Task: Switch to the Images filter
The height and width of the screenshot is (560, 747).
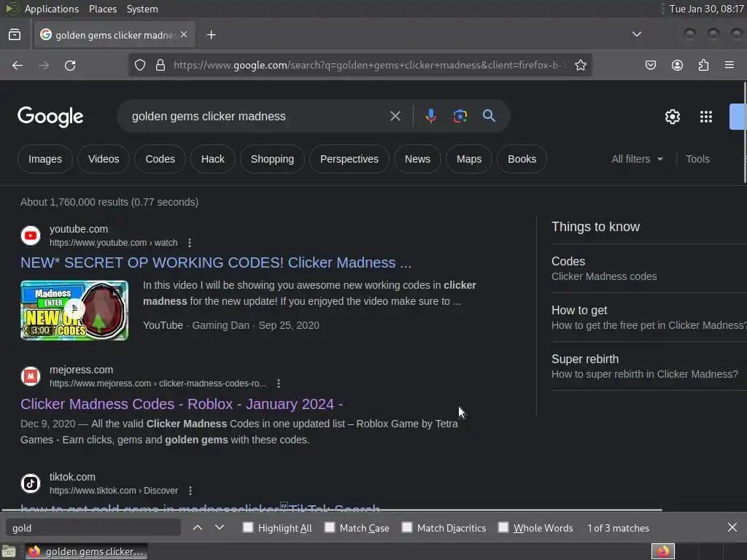Action: pyautogui.click(x=45, y=159)
